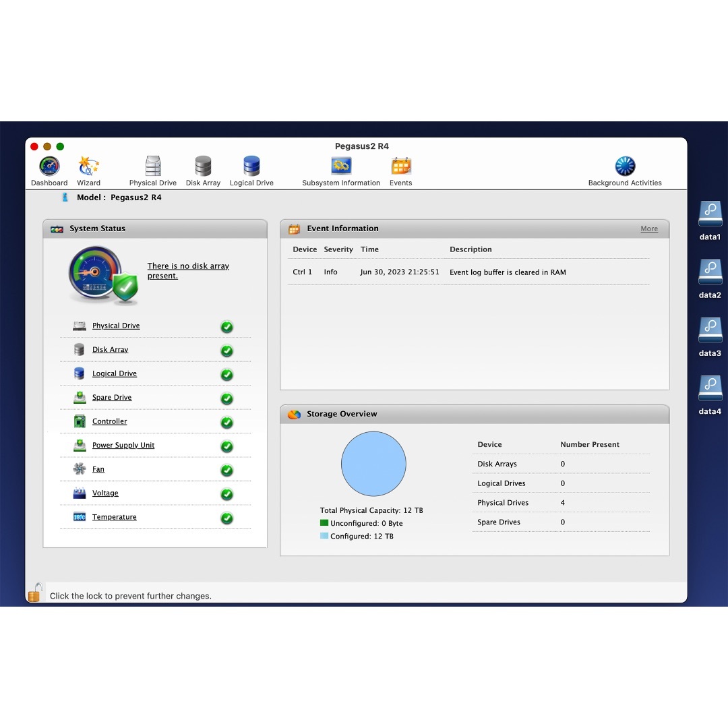Click the light blue Configured legend swatch
Screen dimensions: 728x728
(324, 536)
